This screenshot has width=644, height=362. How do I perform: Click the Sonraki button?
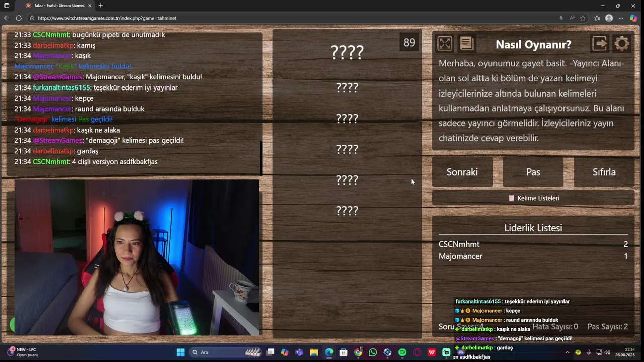[x=462, y=172]
